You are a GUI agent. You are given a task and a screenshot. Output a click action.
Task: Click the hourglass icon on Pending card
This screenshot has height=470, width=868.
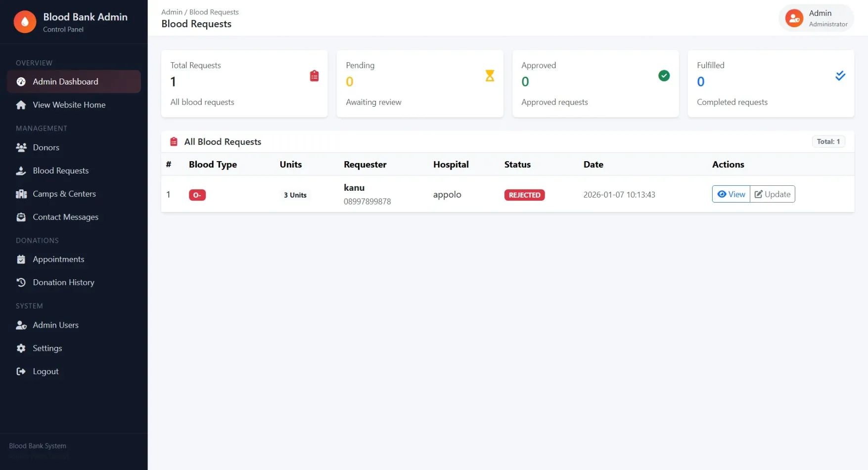coord(490,76)
